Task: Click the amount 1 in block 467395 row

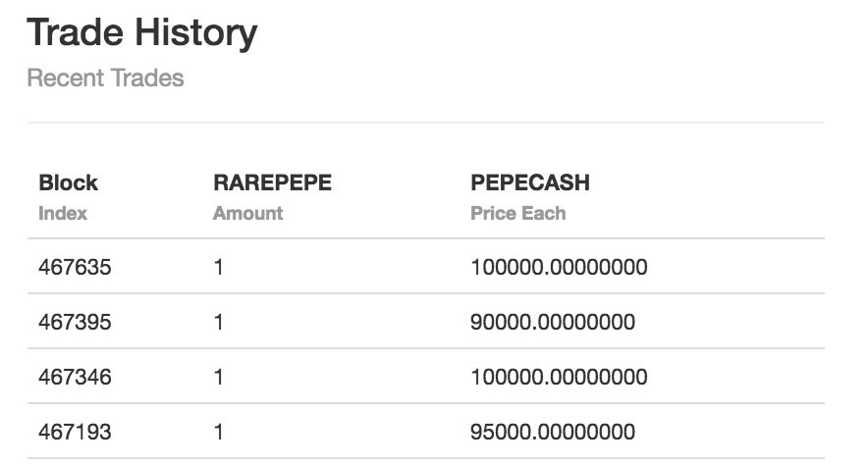Action: tap(219, 322)
